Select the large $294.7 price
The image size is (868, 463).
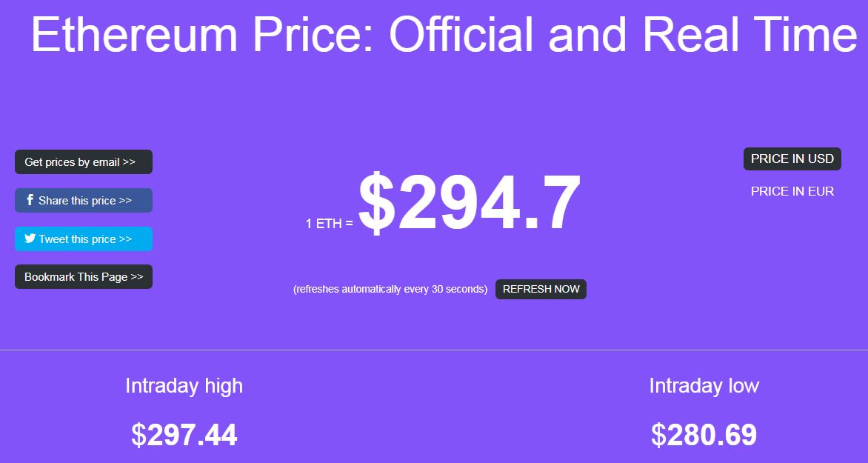pyautogui.click(x=470, y=204)
